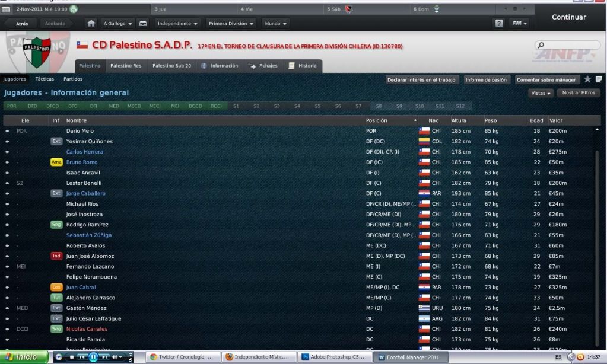The width and height of the screenshot is (607, 364).
Task: Open the A Gallego manager dropdown
Action: coord(117,24)
